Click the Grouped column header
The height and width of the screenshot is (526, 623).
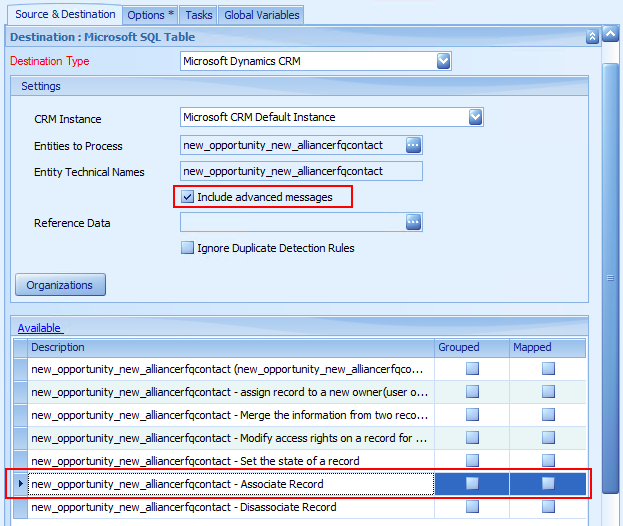point(472,347)
